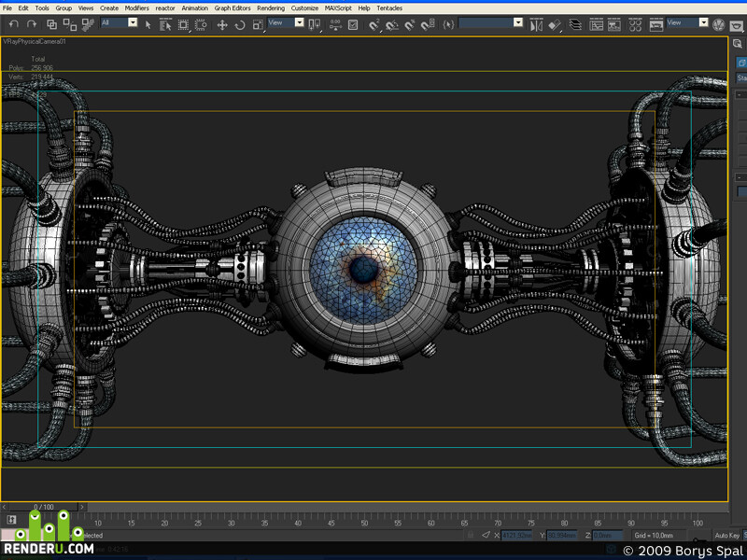747x560 pixels.
Task: Toggle the Auto Key button
Action: tap(727, 535)
